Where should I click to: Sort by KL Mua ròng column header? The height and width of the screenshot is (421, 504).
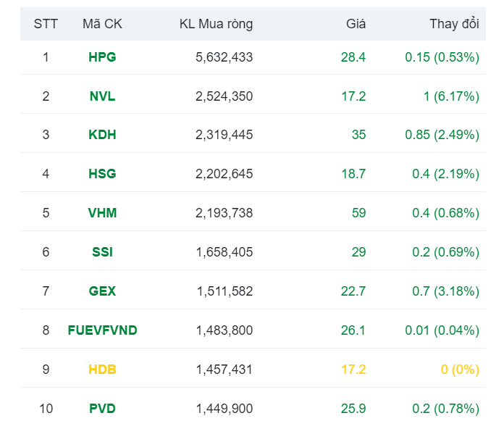216,24
